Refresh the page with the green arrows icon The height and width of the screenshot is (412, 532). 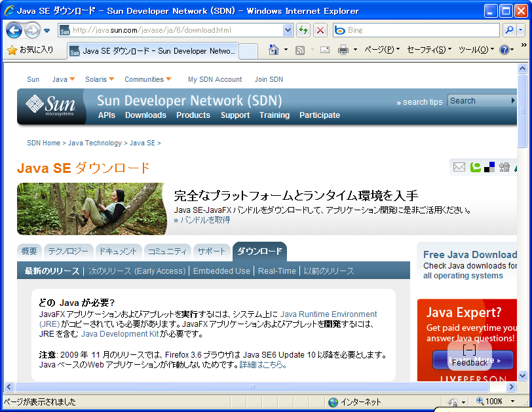pos(303,30)
